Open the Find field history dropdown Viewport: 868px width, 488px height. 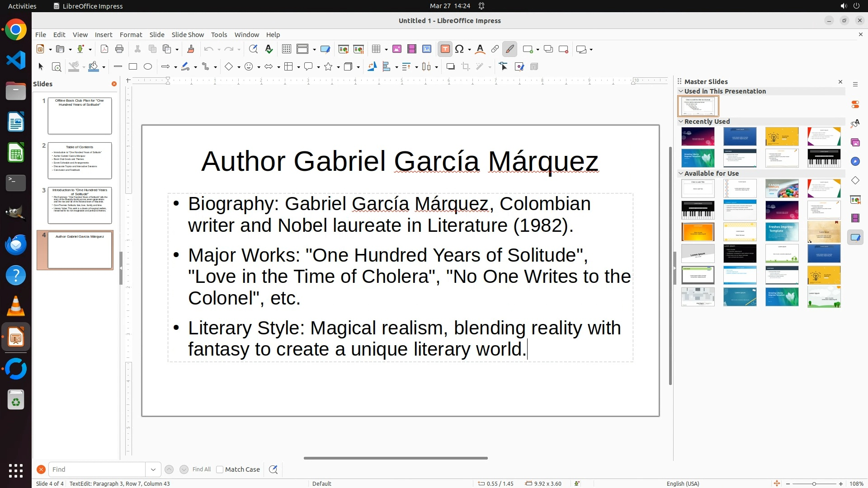[153, 469]
